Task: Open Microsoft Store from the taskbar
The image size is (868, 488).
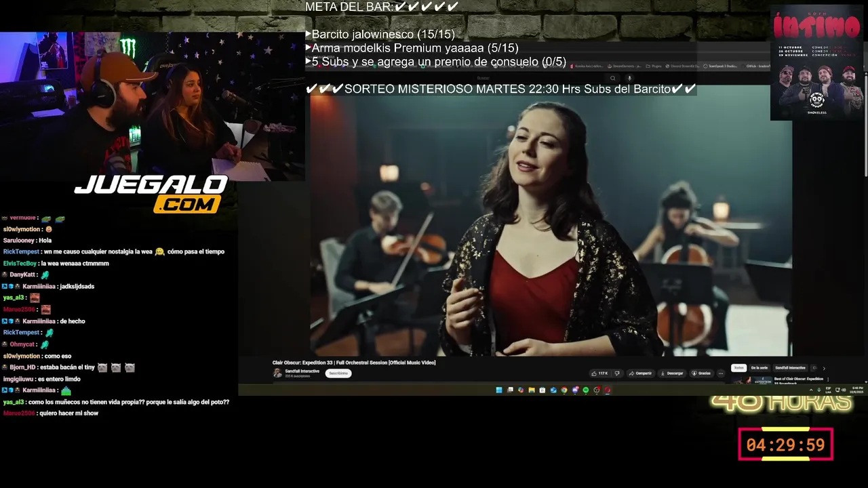Action: (542, 390)
